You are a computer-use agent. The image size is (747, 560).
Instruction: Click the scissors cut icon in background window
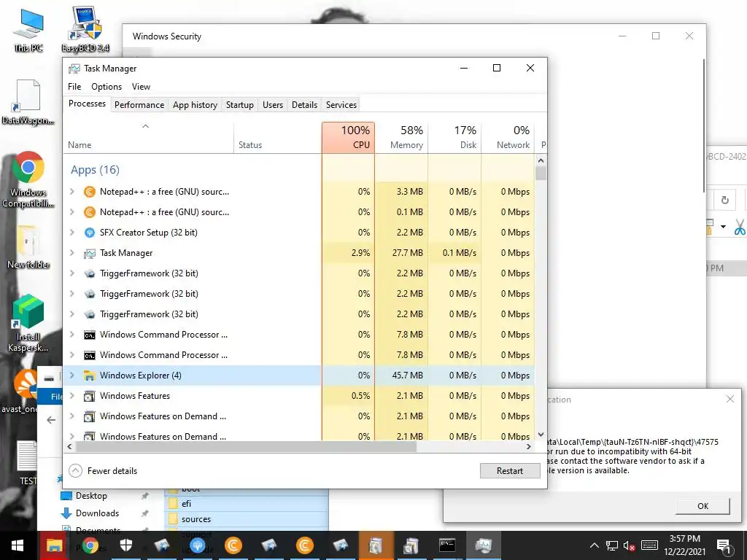point(740,227)
